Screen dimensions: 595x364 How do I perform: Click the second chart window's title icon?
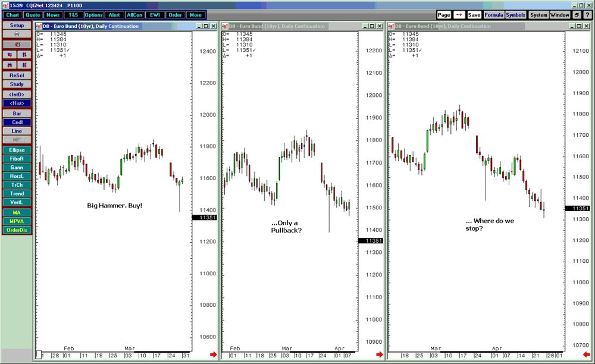tap(225, 26)
